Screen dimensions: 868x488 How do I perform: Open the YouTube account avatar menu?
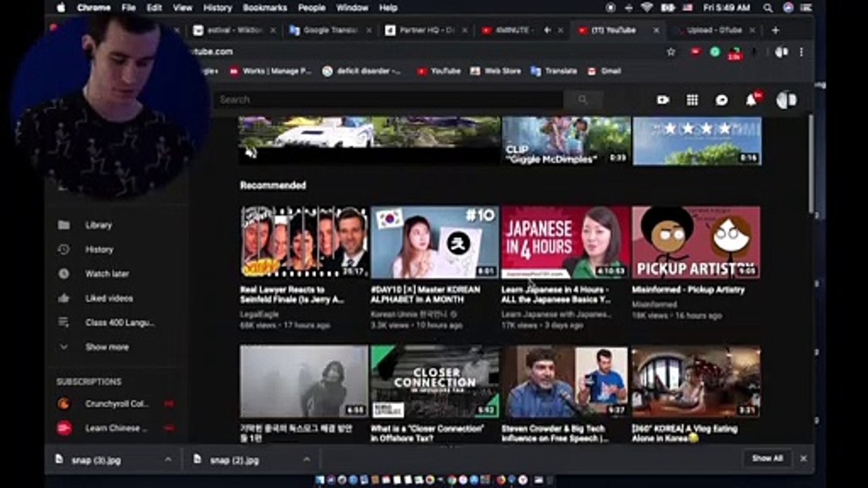(786, 100)
